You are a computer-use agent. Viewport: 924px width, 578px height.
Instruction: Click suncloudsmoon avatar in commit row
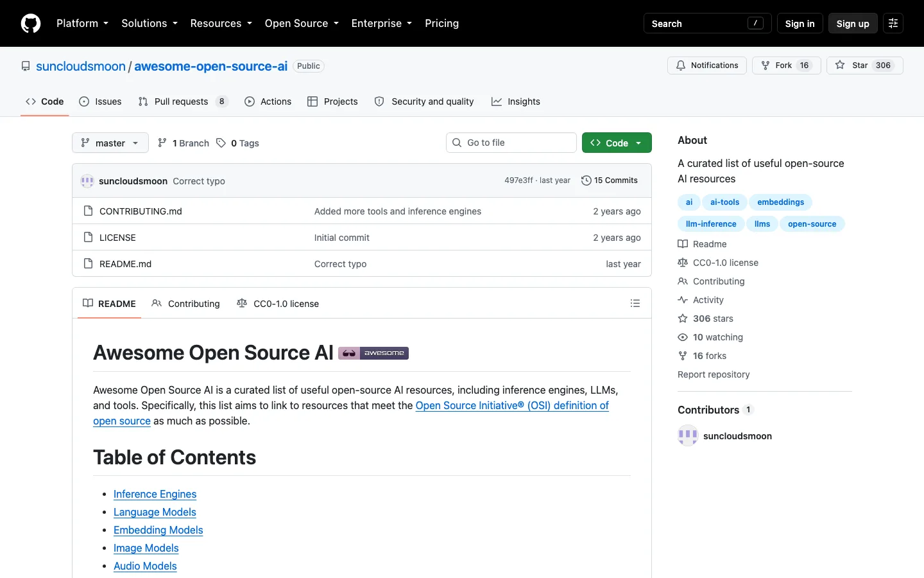pos(87,181)
